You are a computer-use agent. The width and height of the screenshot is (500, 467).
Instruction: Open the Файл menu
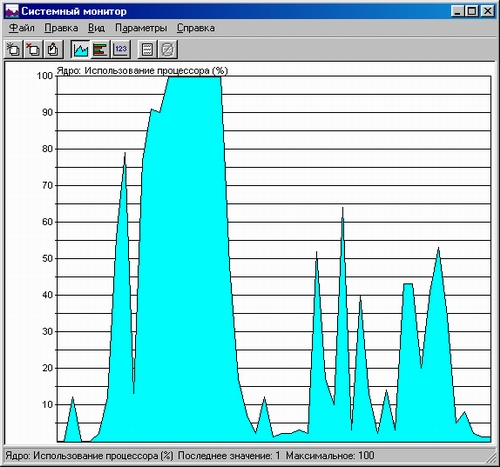pyautogui.click(x=22, y=28)
